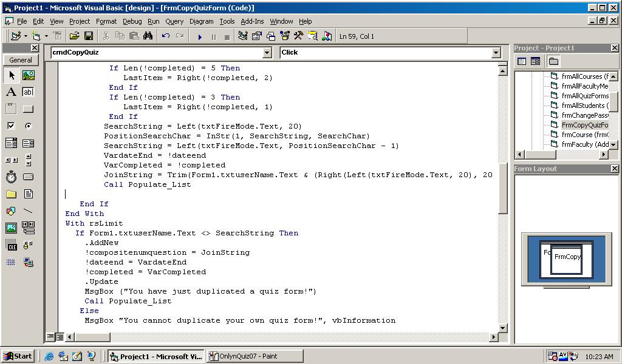Image resolution: width=622 pixels, height=364 pixels.
Task: Launch Internet Explorer from Quick Launch
Action: click(49, 356)
